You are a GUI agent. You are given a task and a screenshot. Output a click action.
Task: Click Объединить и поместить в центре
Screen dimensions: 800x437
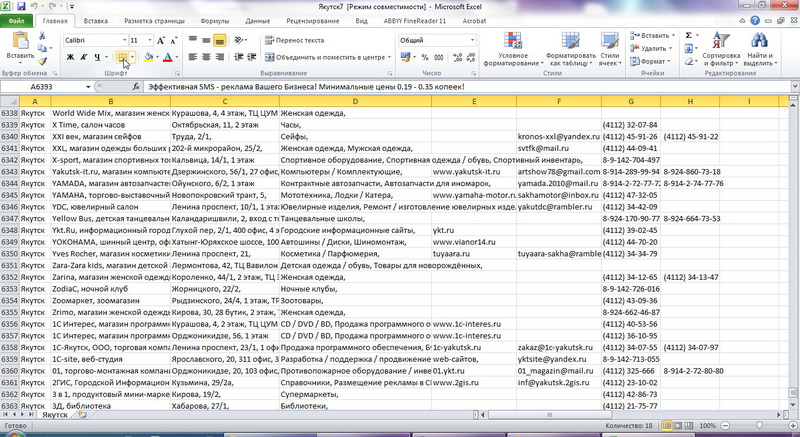[324, 57]
